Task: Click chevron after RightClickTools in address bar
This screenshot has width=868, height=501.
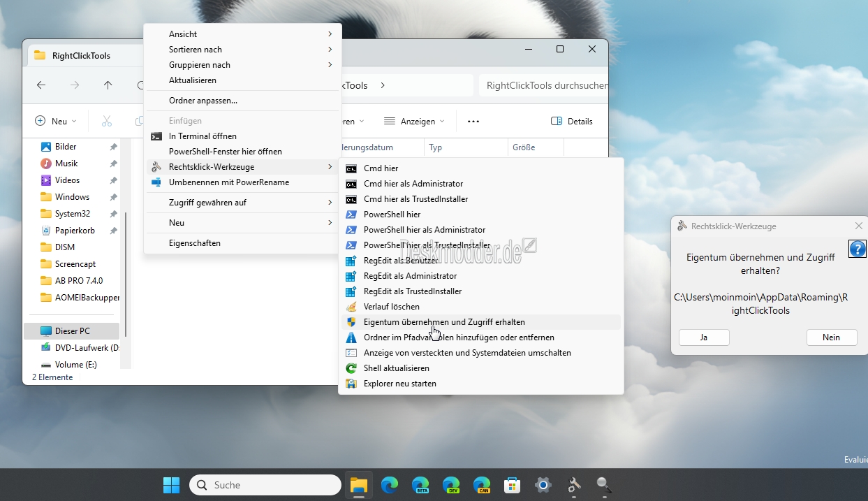Action: click(x=383, y=85)
